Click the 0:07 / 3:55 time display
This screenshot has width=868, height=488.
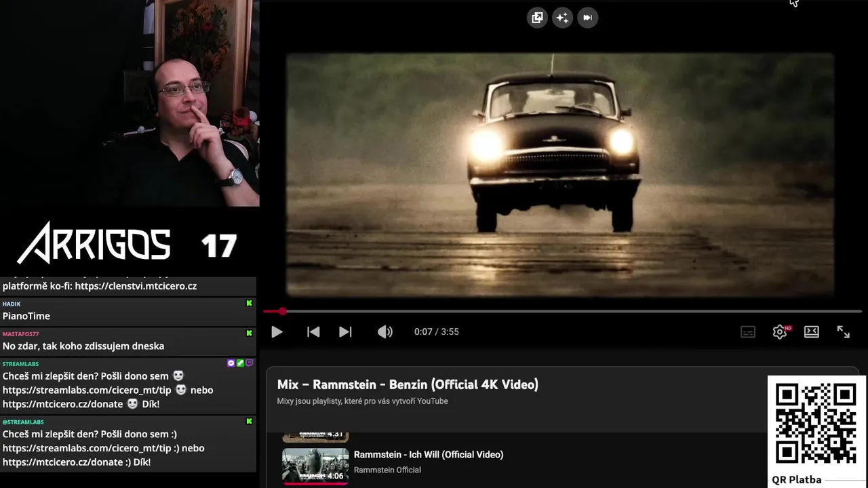(437, 331)
